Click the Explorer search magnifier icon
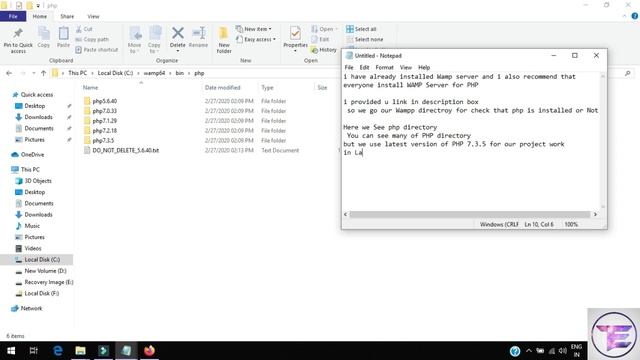Image resolution: width=640 pixels, height=360 pixels. pos(627,73)
